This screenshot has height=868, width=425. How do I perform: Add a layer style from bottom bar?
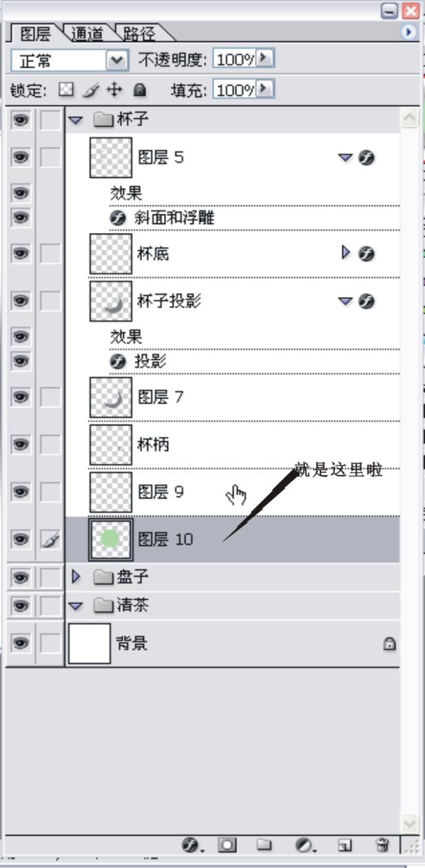pyautogui.click(x=191, y=845)
